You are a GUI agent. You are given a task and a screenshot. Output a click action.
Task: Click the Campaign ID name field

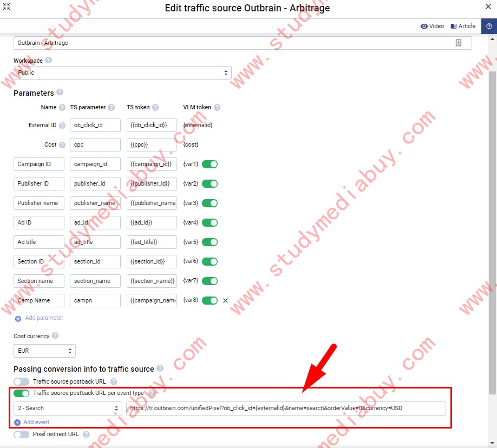[39, 164]
